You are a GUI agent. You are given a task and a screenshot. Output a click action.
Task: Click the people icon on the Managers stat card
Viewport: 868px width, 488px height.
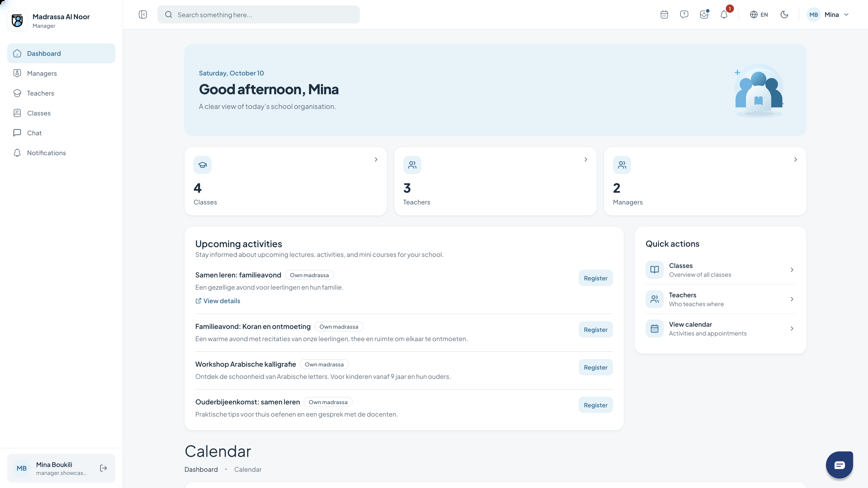pos(622,165)
